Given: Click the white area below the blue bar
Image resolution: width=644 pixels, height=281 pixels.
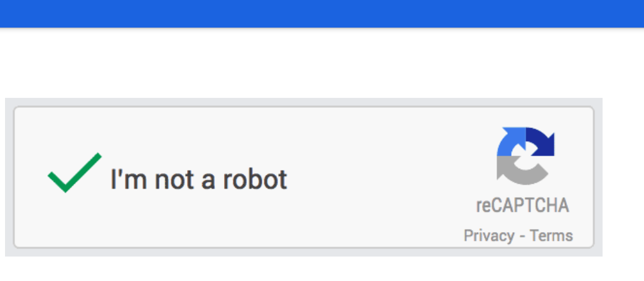Looking at the screenshot, I should (x=314, y=63).
